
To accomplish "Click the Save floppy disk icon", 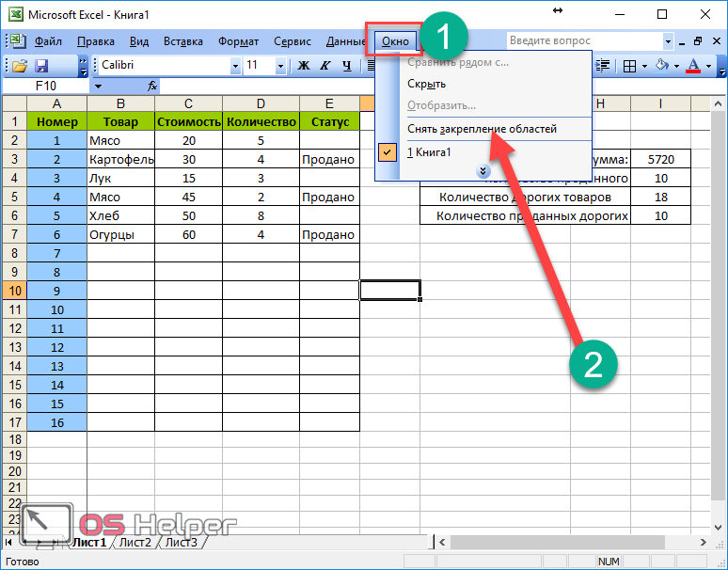I will click(41, 66).
